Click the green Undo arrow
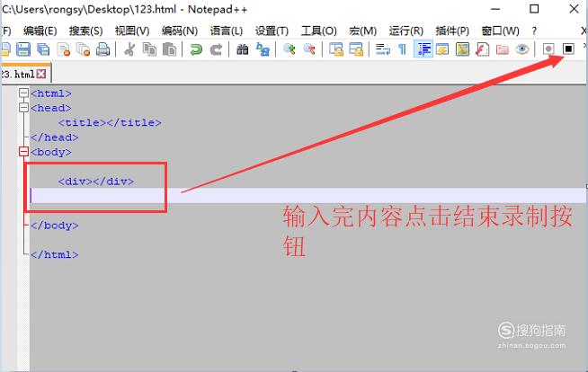Screen dimensions: 588x372 click(x=196, y=49)
